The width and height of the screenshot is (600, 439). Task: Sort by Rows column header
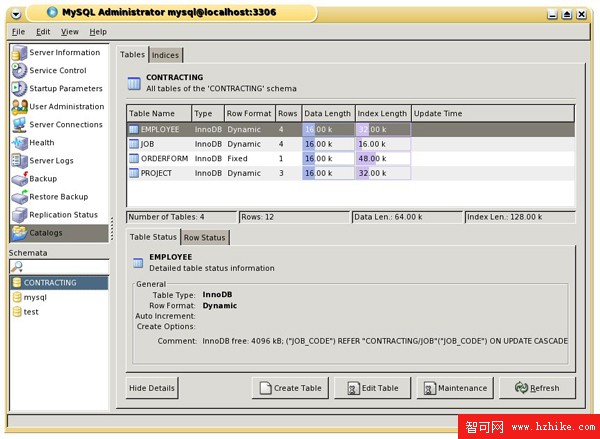[289, 114]
